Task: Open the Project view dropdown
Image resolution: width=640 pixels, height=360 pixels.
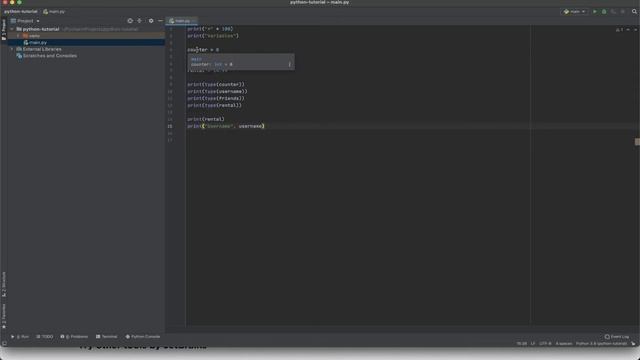Action: pos(25,21)
